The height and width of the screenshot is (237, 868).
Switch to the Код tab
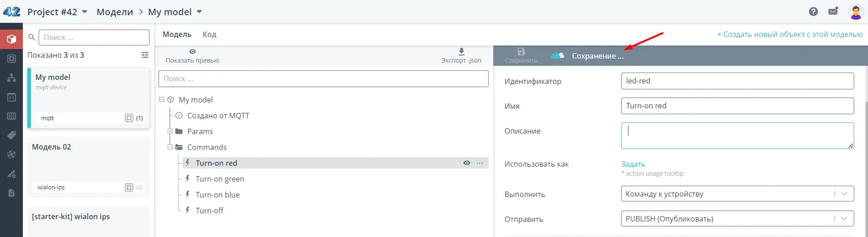click(209, 34)
